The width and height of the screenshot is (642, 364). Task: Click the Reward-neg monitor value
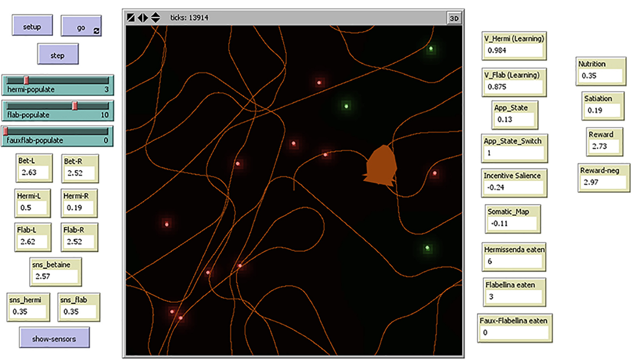[x=603, y=182]
